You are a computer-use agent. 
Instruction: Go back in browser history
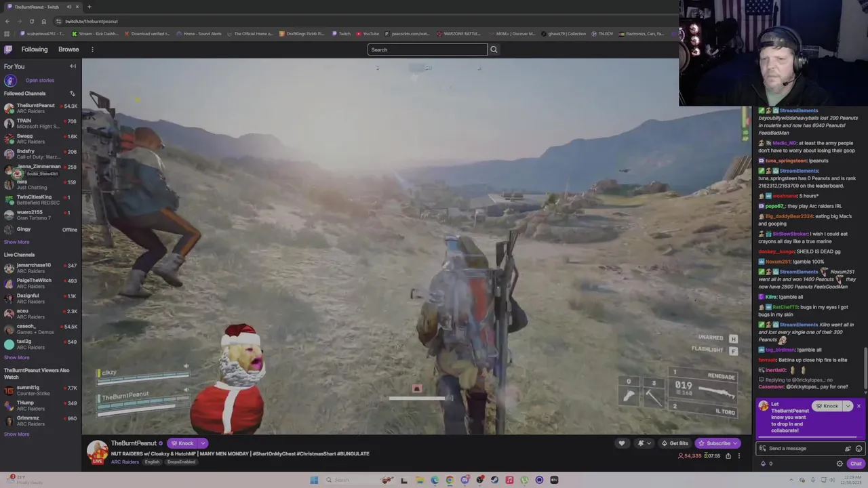pyautogui.click(x=7, y=21)
